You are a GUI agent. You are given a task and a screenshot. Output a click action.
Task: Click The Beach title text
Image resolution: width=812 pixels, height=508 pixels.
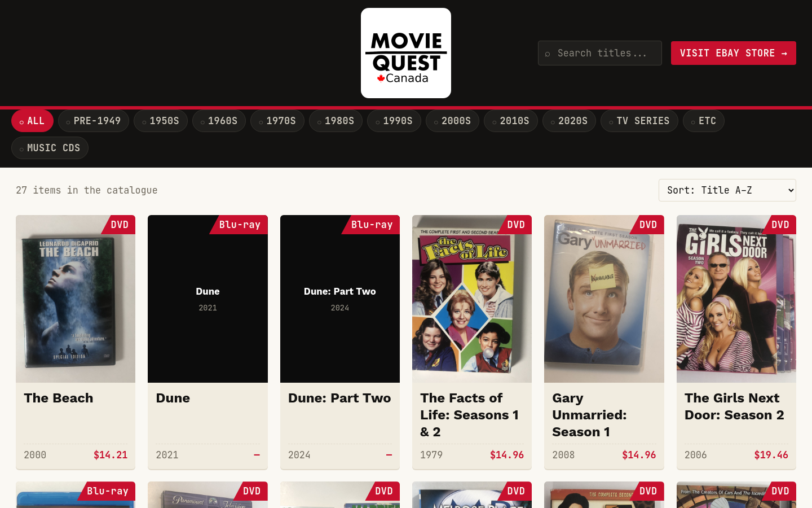pyautogui.click(x=59, y=398)
